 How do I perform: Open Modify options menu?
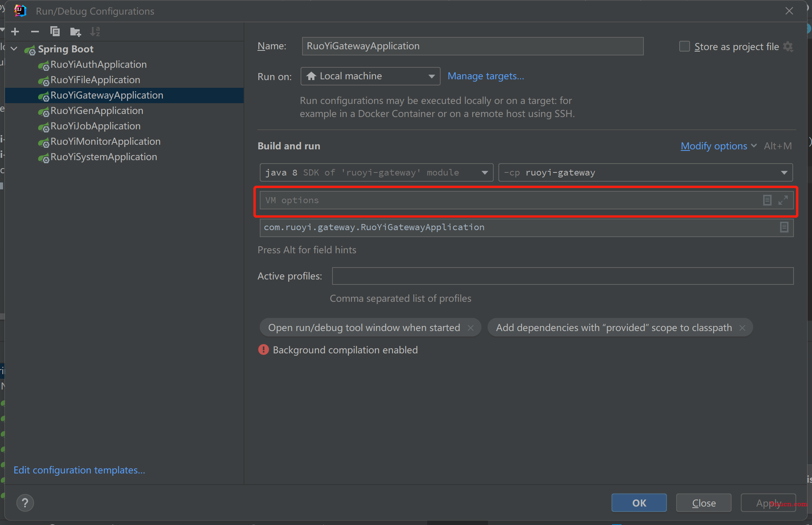(718, 146)
